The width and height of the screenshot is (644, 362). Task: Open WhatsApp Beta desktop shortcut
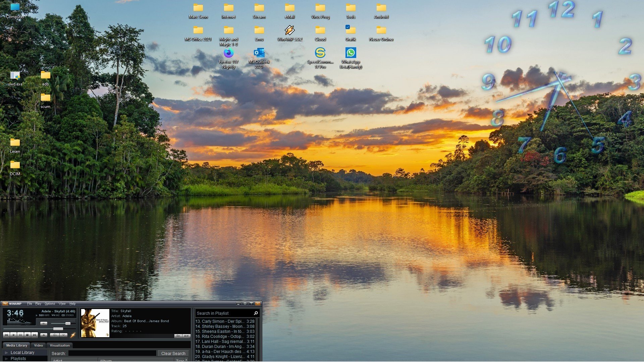[351, 53]
